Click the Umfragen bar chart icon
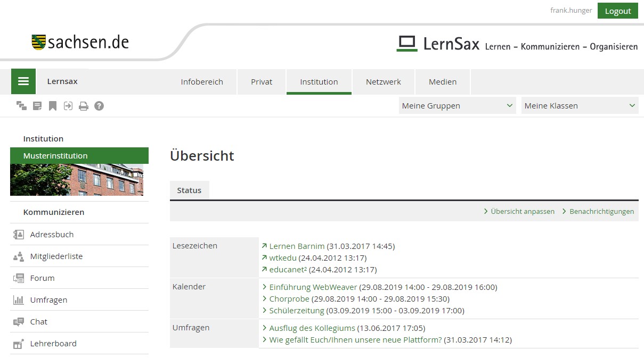Viewport: 644px width, 358px height. point(19,300)
